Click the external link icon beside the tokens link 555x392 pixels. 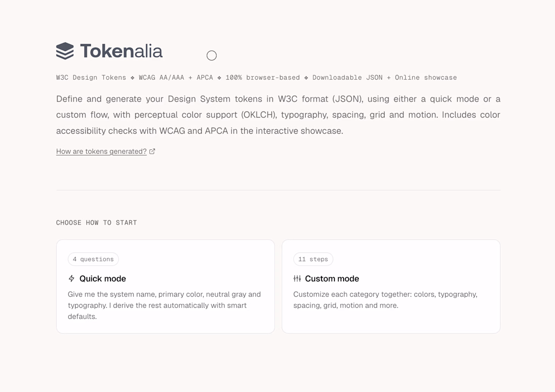coord(152,151)
